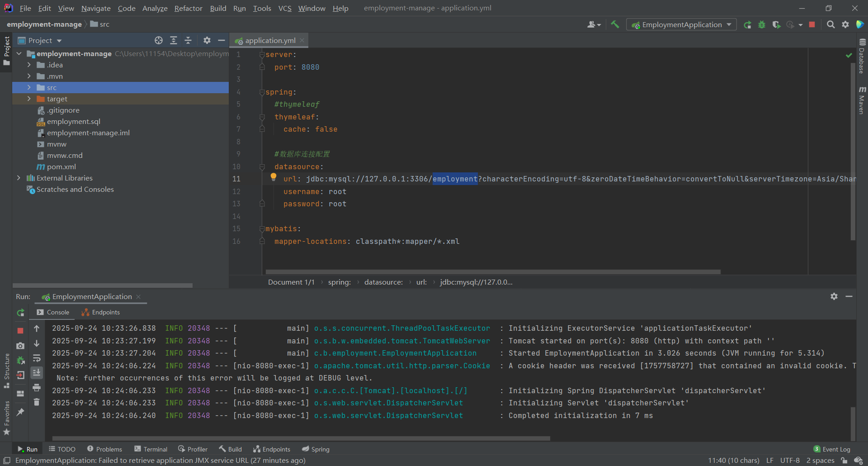Click the intention lightbulb on line 11

pyautogui.click(x=274, y=177)
